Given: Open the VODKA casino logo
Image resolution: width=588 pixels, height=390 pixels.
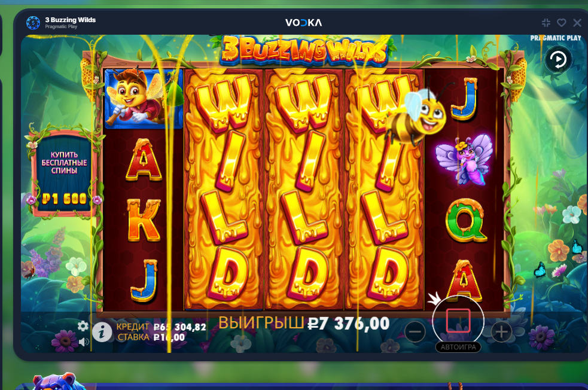Looking at the screenshot, I should point(303,23).
